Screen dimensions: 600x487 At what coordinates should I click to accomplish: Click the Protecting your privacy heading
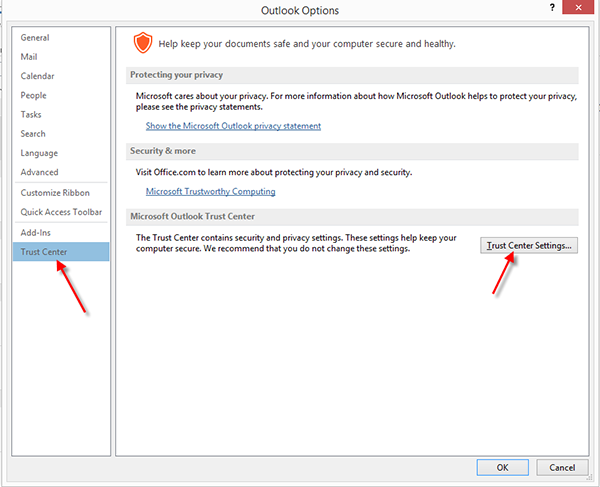[176, 75]
